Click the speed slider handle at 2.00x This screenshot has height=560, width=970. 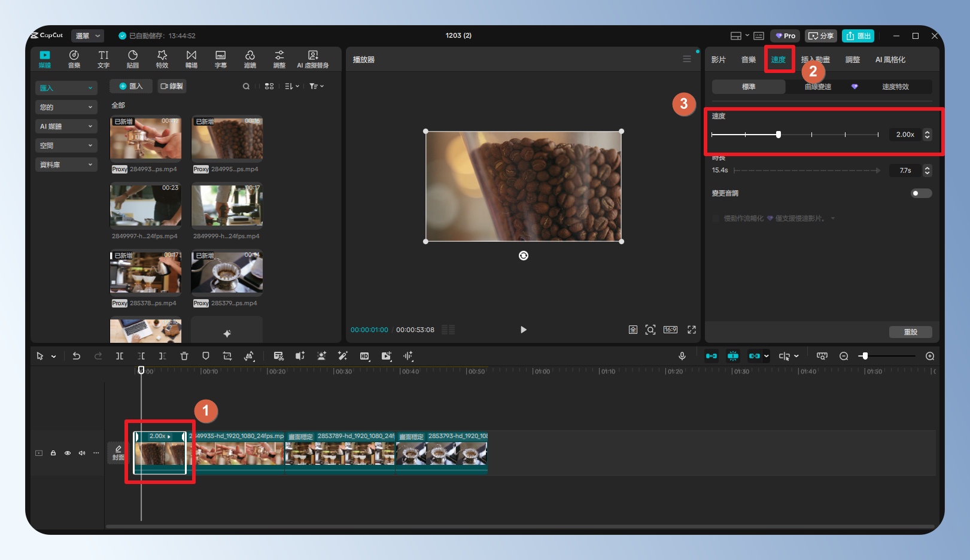click(x=779, y=135)
